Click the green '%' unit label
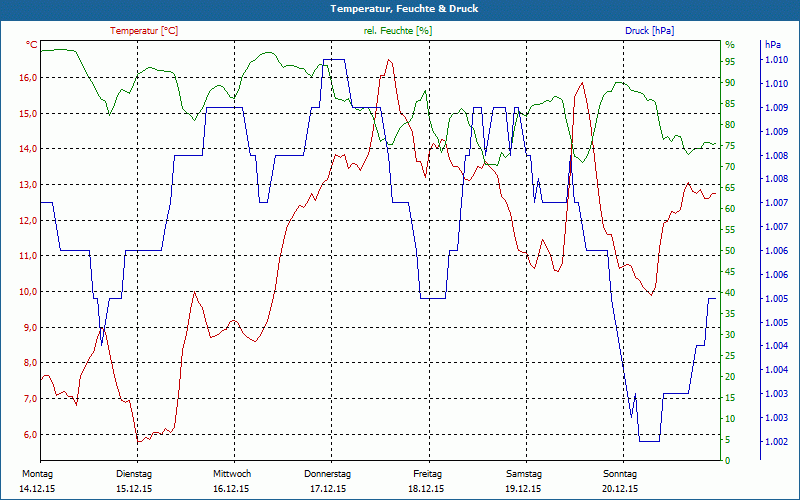Image resolution: width=800 pixels, height=500 pixels. (730, 45)
